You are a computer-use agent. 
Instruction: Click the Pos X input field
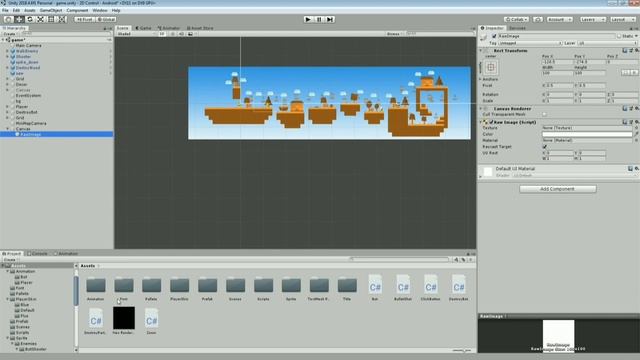click(558, 62)
